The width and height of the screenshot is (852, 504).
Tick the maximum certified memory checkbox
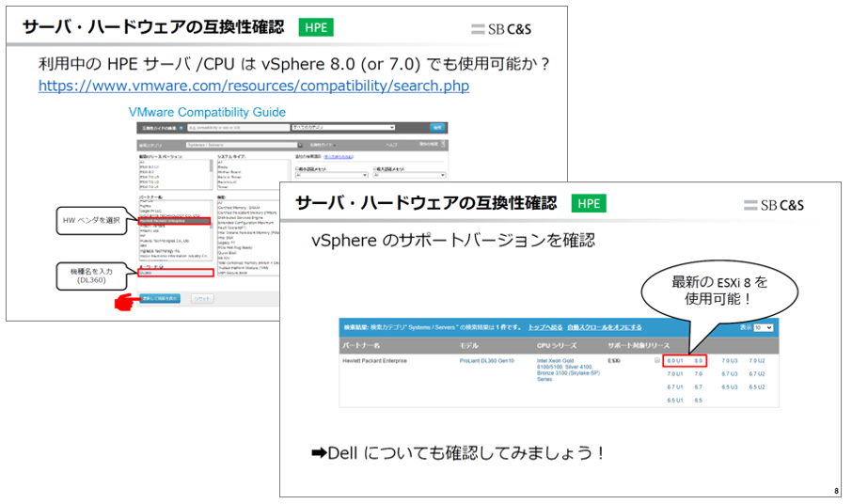[374, 169]
